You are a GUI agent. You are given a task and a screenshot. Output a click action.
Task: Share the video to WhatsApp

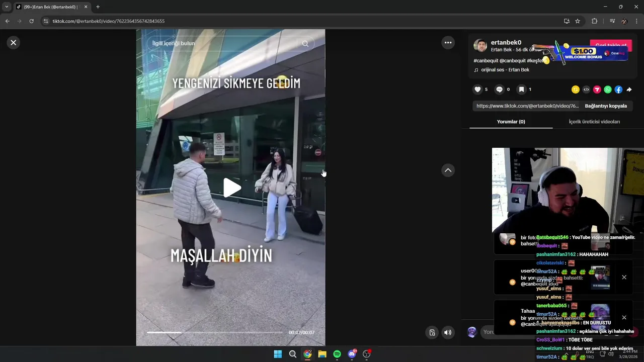(608, 89)
